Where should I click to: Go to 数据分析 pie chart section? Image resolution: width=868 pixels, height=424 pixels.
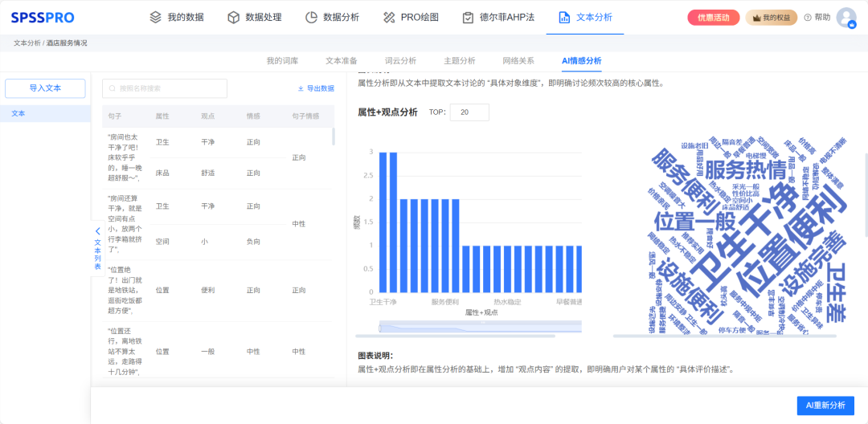pyautogui.click(x=333, y=17)
